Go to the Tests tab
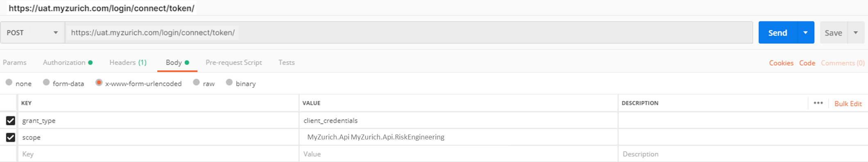 286,62
